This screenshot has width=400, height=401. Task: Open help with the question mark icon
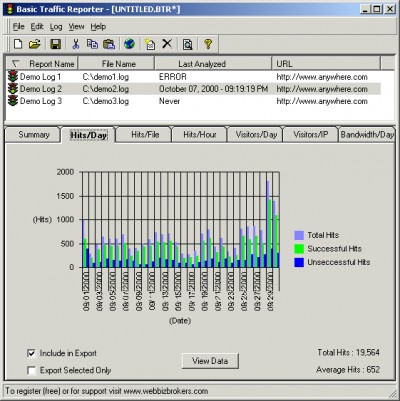[208, 44]
